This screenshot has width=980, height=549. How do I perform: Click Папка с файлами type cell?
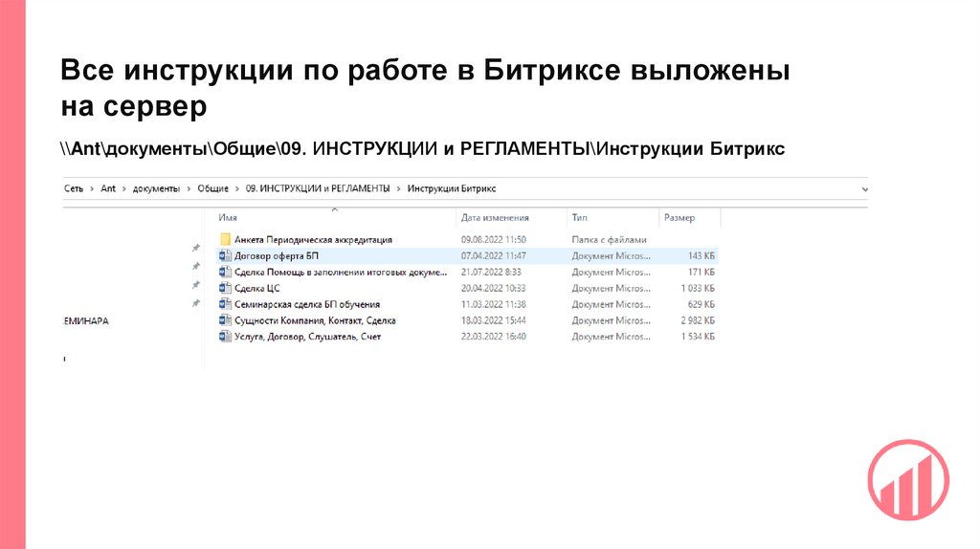click(610, 239)
